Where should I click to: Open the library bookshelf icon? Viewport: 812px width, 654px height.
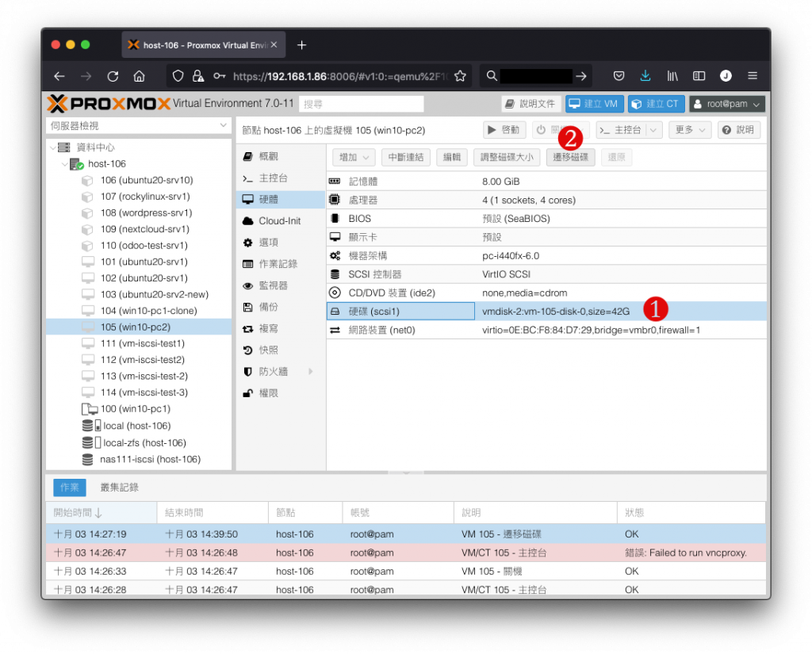point(672,76)
